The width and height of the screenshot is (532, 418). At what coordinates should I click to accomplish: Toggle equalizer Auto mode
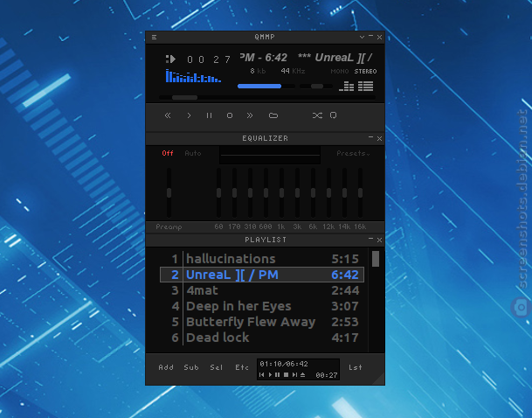(193, 153)
